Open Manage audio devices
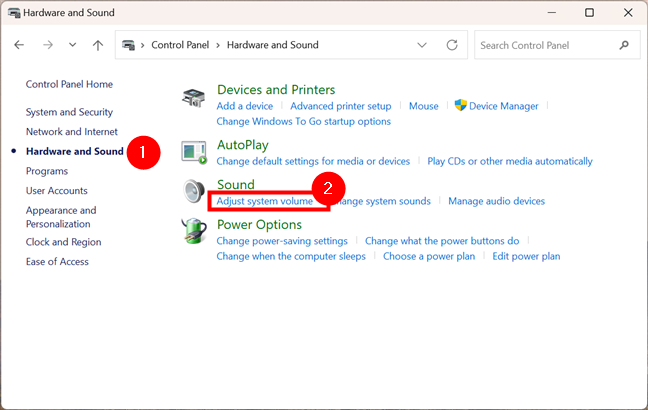The image size is (648, 410). click(x=496, y=201)
